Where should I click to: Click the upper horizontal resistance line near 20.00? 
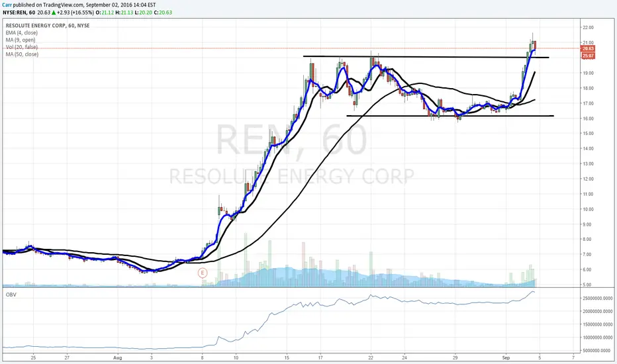[x=426, y=57]
